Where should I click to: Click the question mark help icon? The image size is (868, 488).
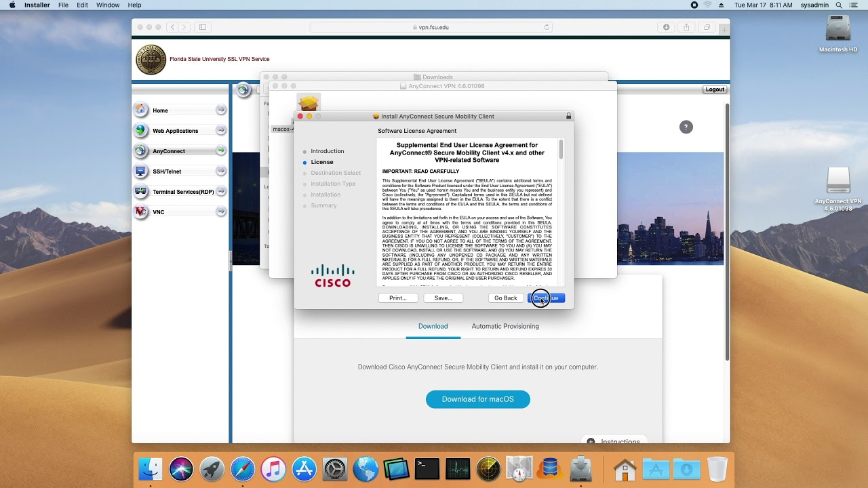pos(686,127)
